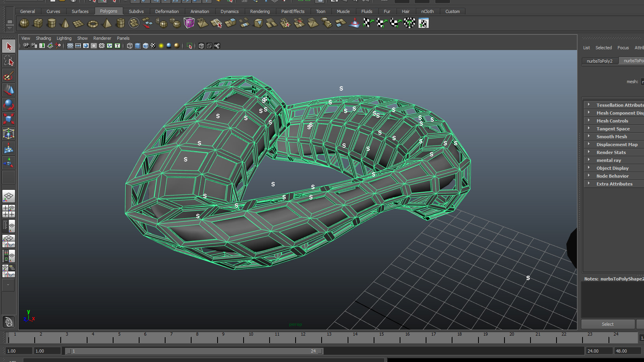Toggle textured display checker icon

pyautogui.click(x=153, y=46)
